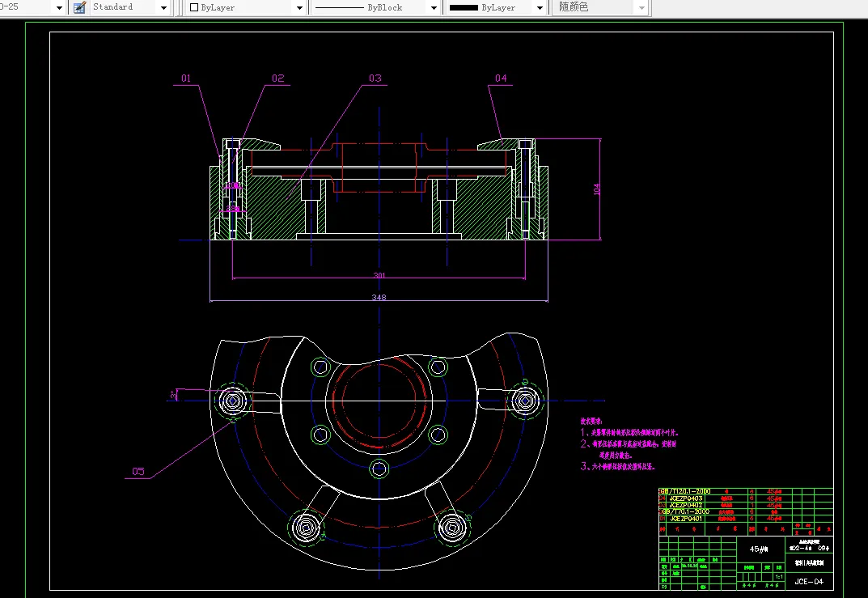Viewport: 868px width, 598px height.
Task: Open the Text Style manager icon
Action: (80, 8)
